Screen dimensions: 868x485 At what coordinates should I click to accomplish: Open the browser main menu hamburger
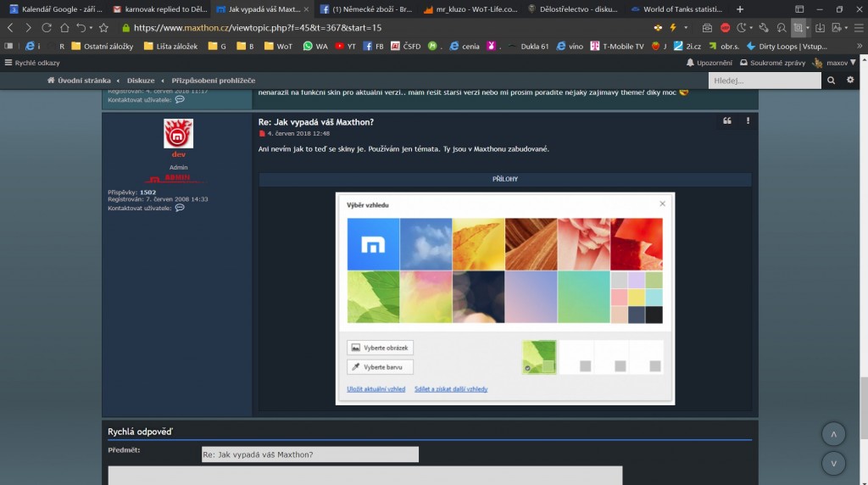859,28
